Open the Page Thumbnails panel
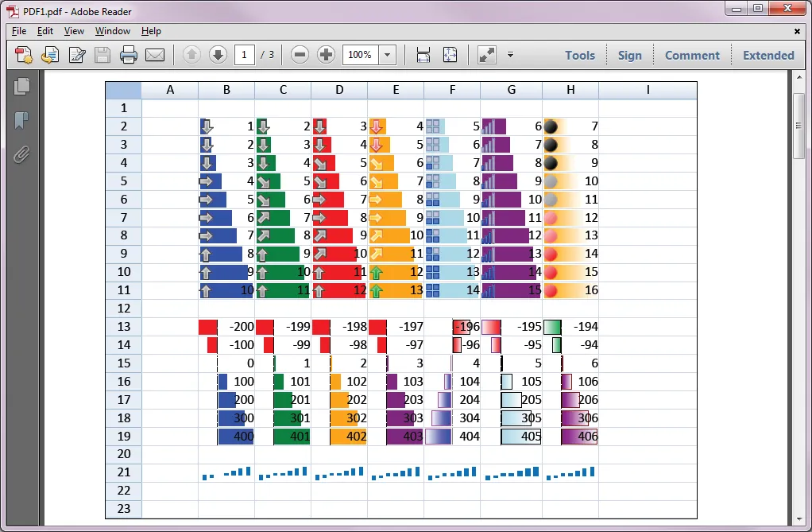This screenshot has width=812, height=532. (x=21, y=87)
